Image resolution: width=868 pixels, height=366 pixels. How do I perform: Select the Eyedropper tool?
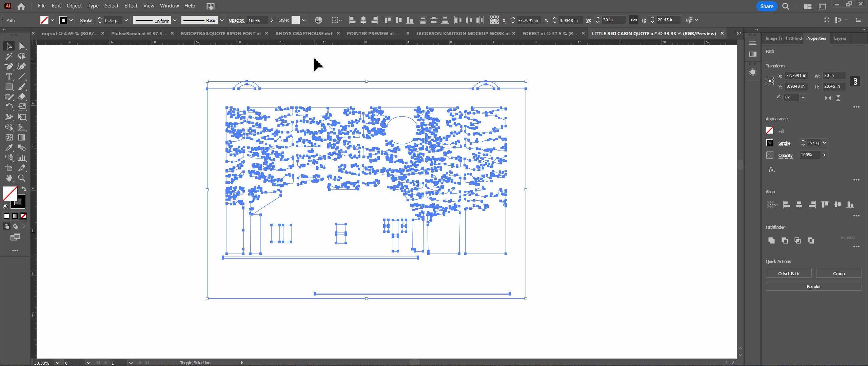8,148
